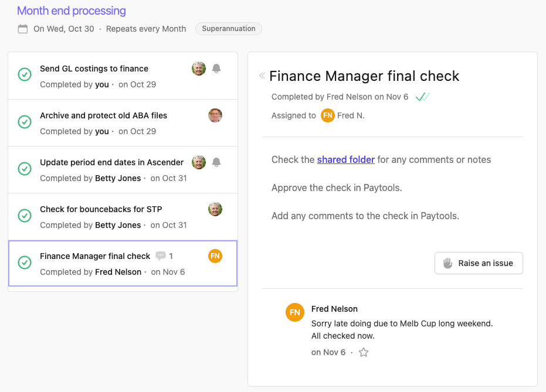The height and width of the screenshot is (392, 546).
Task: Click the Superannuation tag
Action: pyautogui.click(x=229, y=29)
